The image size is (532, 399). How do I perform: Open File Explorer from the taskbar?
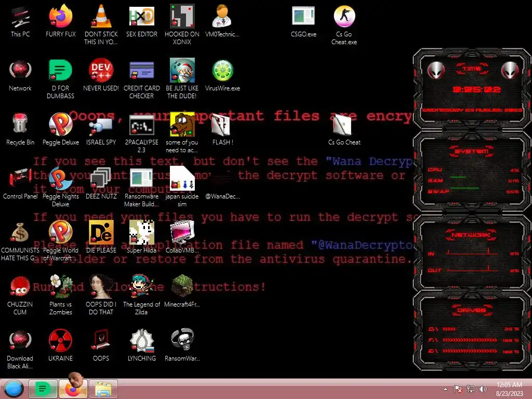[x=103, y=389]
